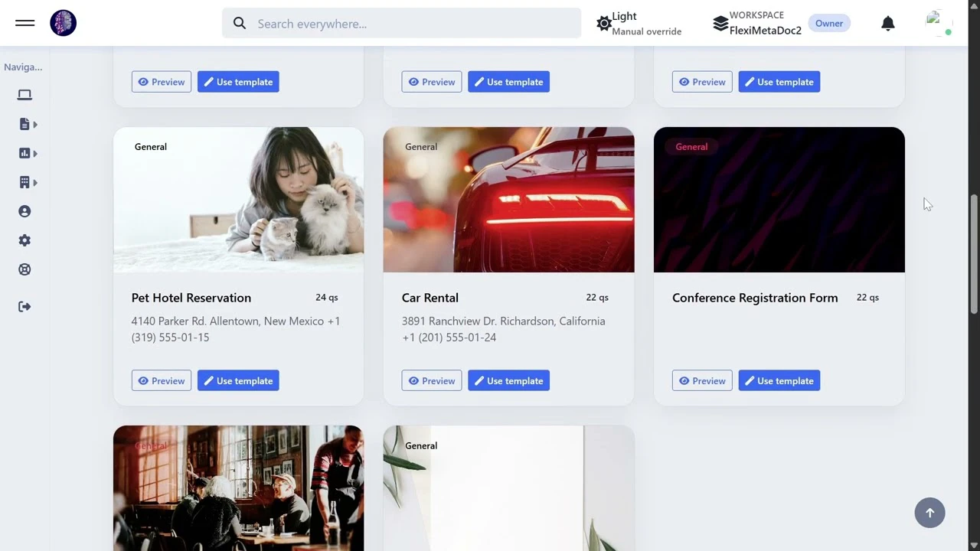Open the documents sidebar icon
The width and height of the screenshot is (980, 551).
click(x=24, y=124)
